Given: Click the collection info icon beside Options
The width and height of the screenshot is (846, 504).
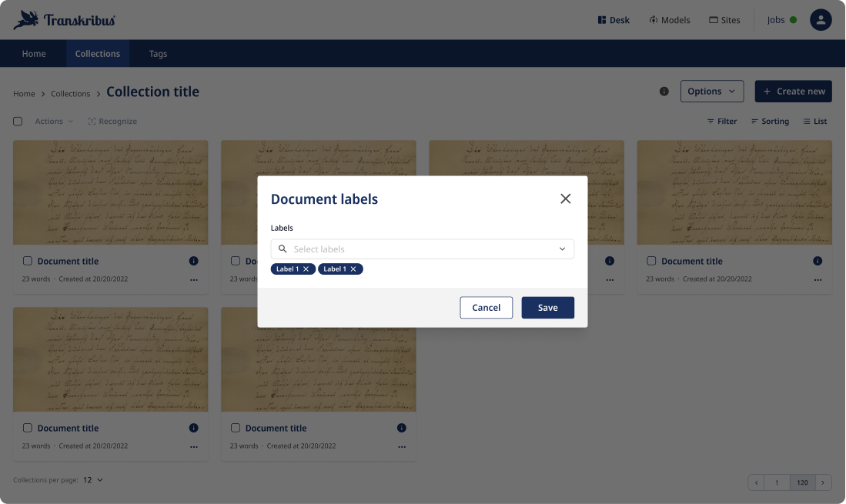Looking at the screenshot, I should click(x=664, y=92).
